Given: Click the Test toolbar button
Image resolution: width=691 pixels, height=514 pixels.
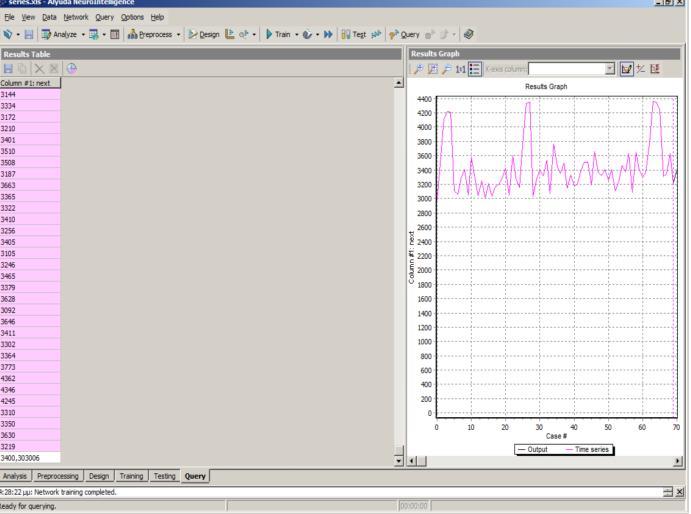Looking at the screenshot, I should 353,34.
